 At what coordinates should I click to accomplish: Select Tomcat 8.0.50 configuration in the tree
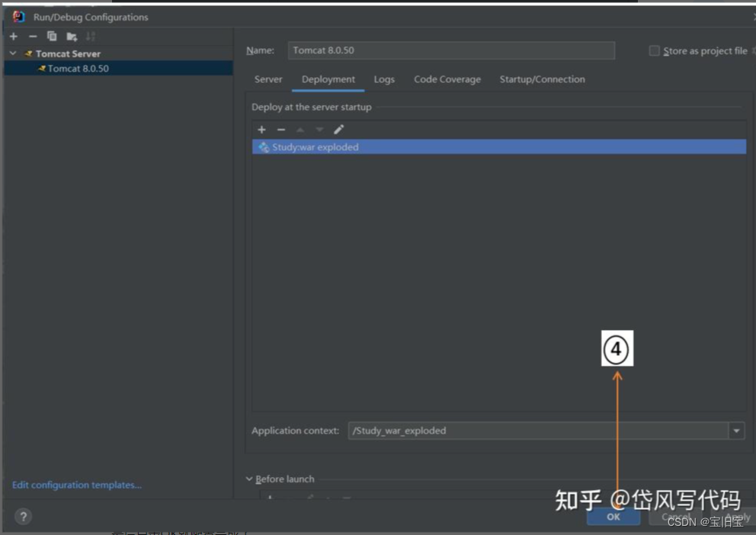pos(118,69)
